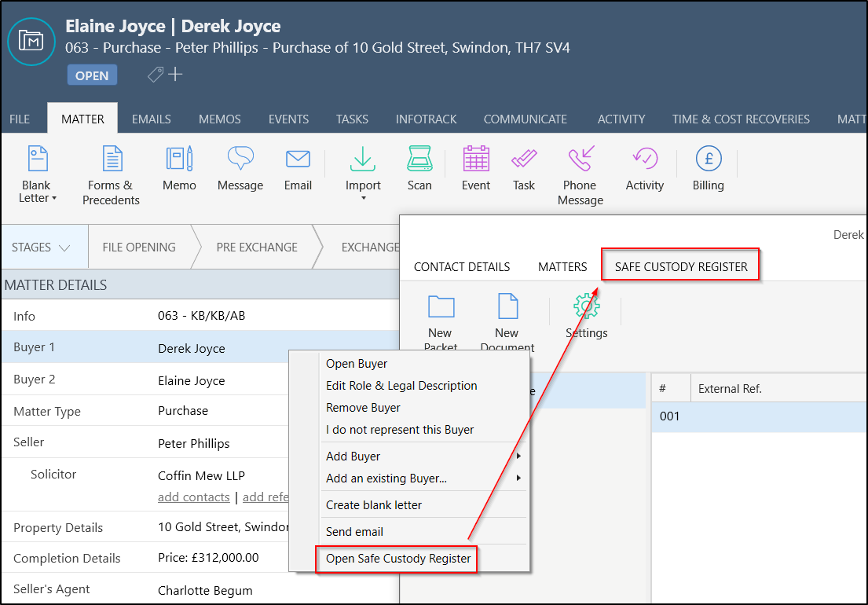The image size is (868, 605).
Task: Select the Buyer 1 Derek Joyce row
Action: (x=200, y=347)
